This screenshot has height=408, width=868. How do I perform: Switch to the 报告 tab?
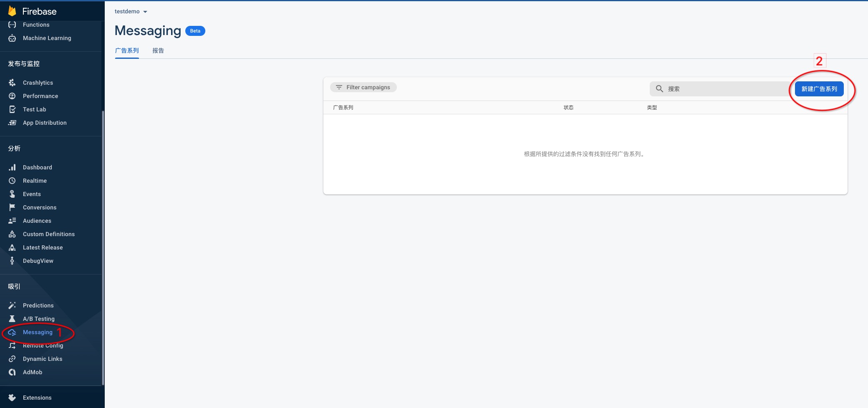coord(158,50)
